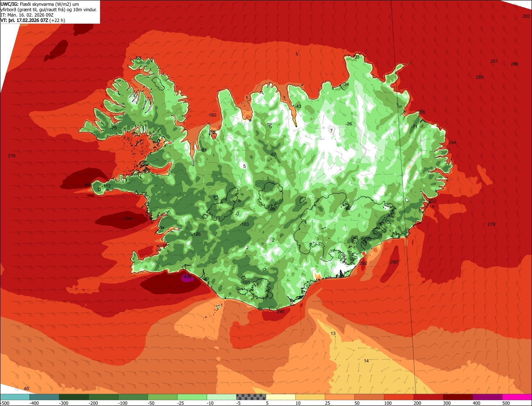Click the value 282 in the top-right corner
Viewport: 532px width, 406px height.
pyautogui.click(x=526, y=16)
